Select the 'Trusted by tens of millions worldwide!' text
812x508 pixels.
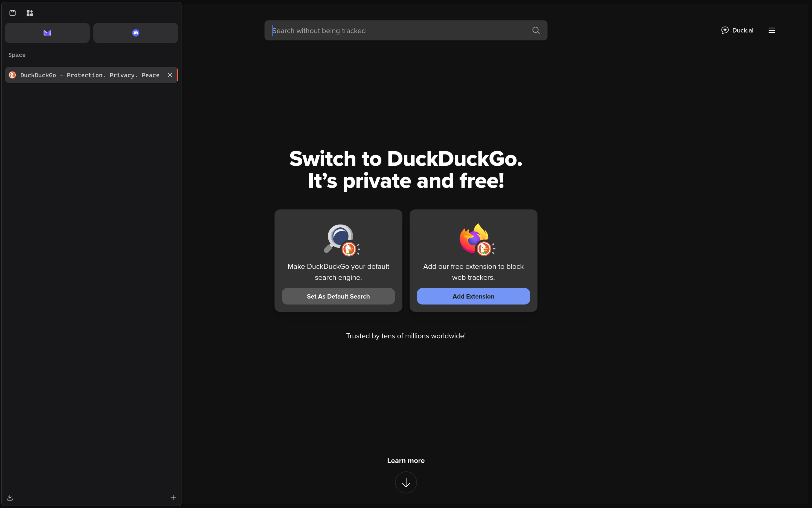tap(406, 336)
